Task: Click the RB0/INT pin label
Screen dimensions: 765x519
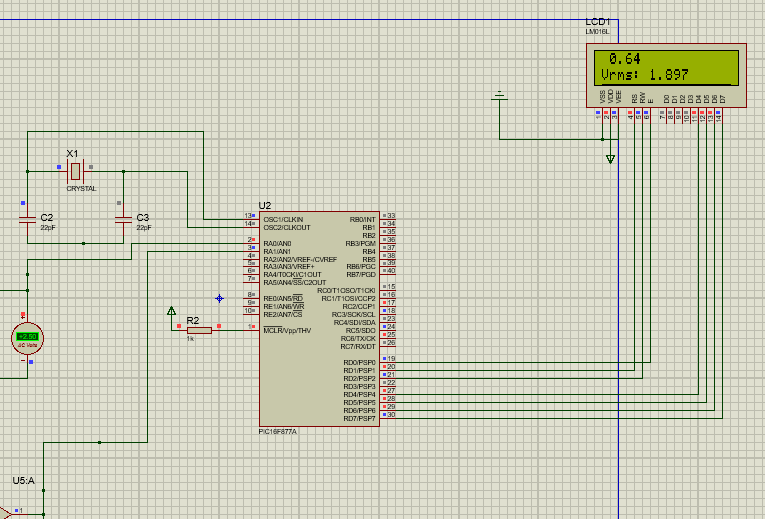Action: point(362,220)
